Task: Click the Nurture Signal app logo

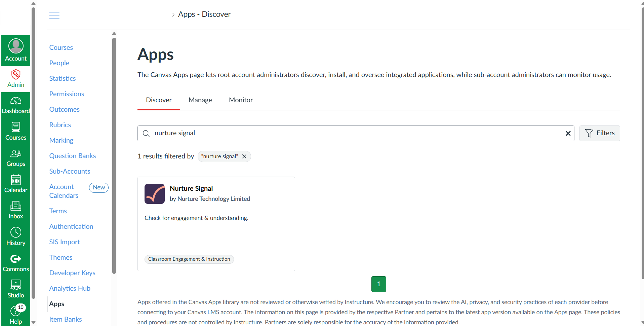Action: (x=155, y=193)
